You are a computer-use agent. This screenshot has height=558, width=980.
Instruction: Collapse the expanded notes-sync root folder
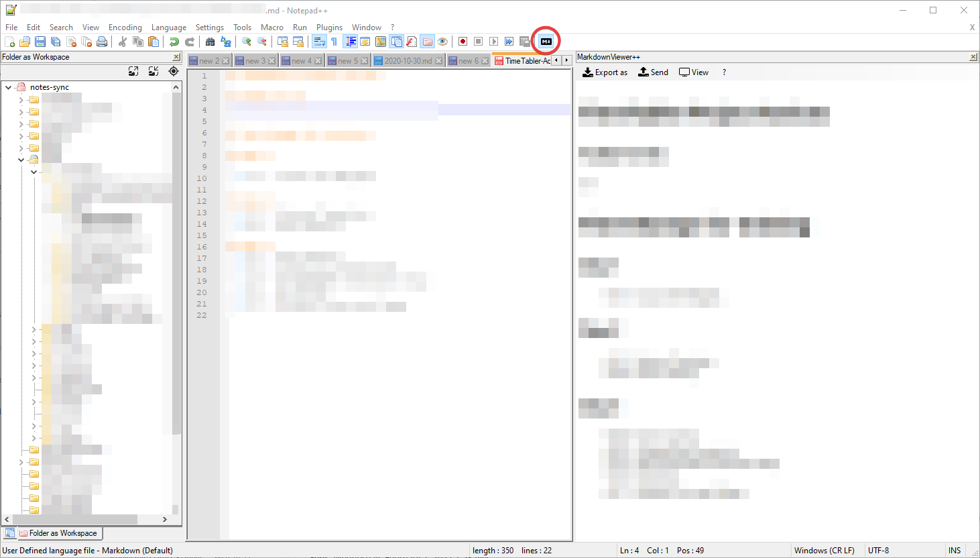coord(8,87)
